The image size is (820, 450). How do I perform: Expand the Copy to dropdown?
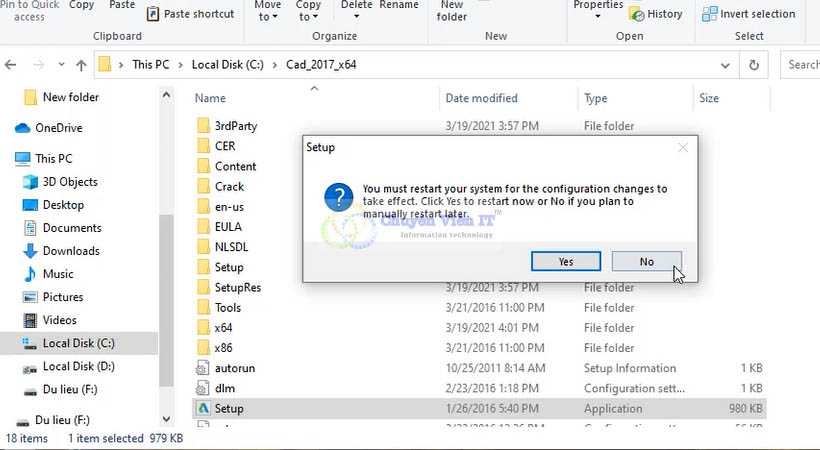(x=309, y=17)
